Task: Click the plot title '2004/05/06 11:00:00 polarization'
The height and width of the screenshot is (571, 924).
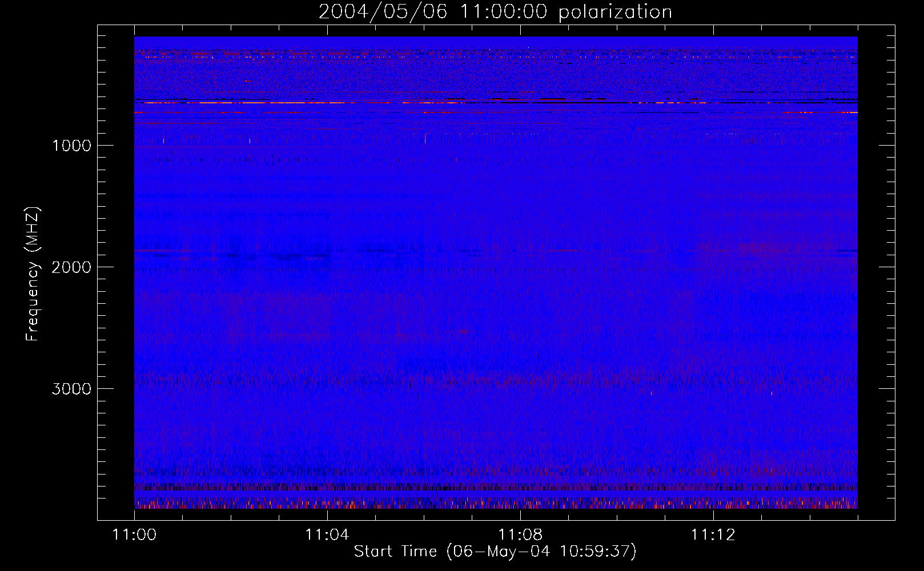Action: click(x=495, y=12)
